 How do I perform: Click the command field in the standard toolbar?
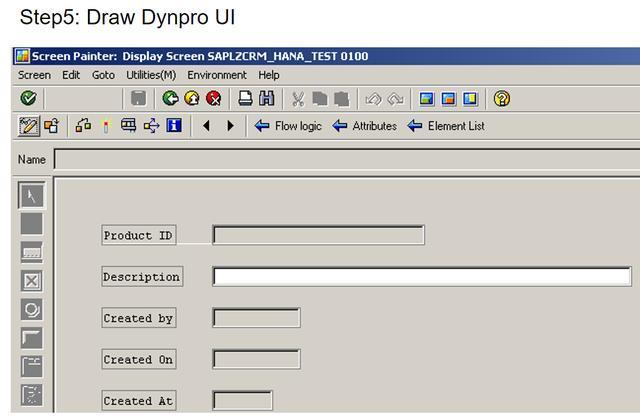(x=83, y=98)
